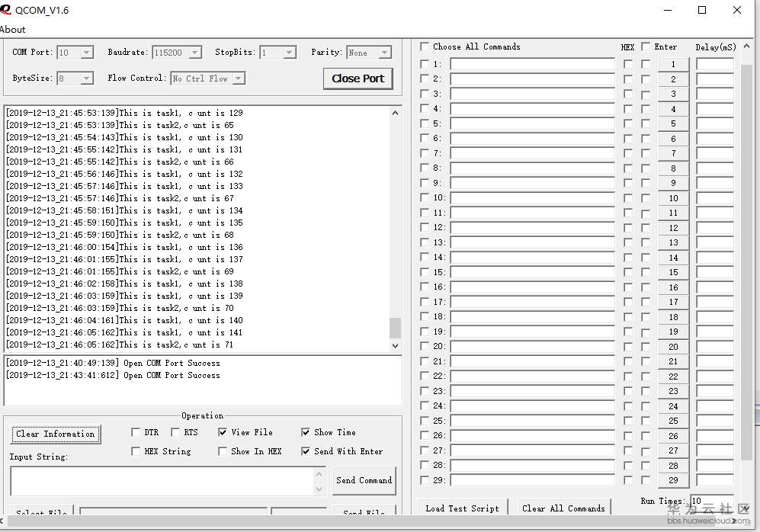Click the Run Times input field
Image resolution: width=760 pixels, height=532 pixels.
click(x=711, y=501)
